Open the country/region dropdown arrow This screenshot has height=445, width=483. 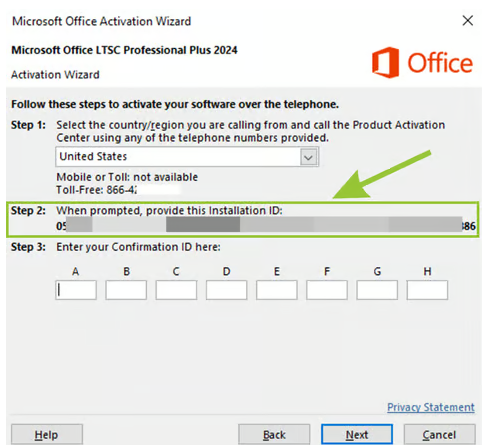[x=308, y=157]
